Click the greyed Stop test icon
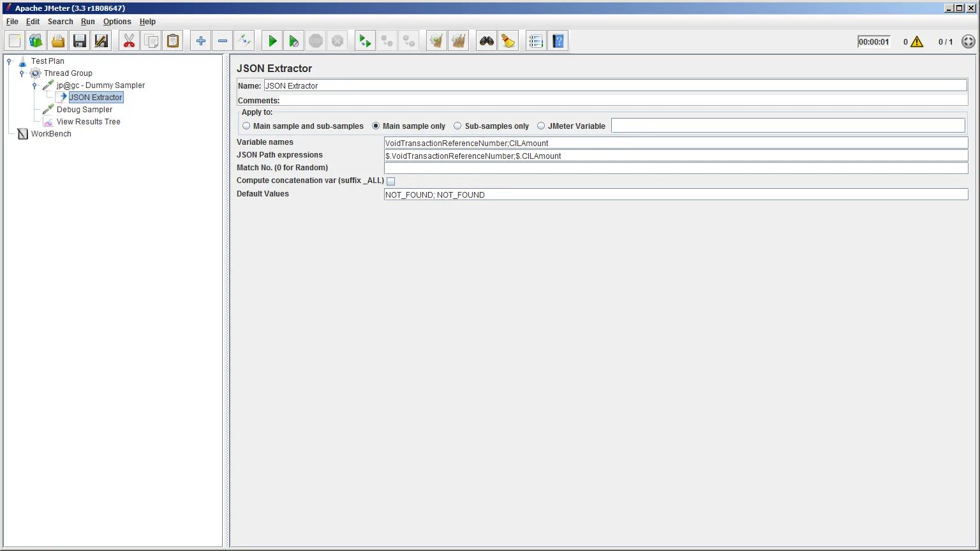 click(x=316, y=41)
